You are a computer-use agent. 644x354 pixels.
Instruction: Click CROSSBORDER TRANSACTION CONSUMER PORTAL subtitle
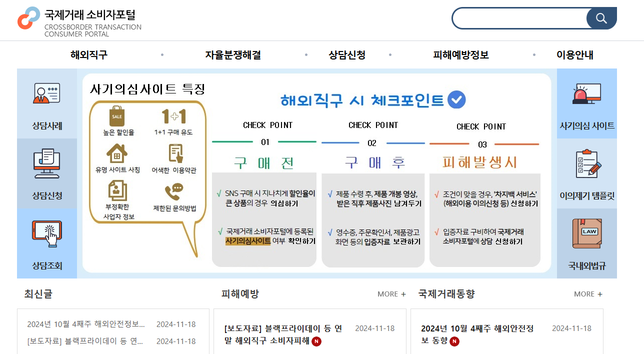(93, 30)
